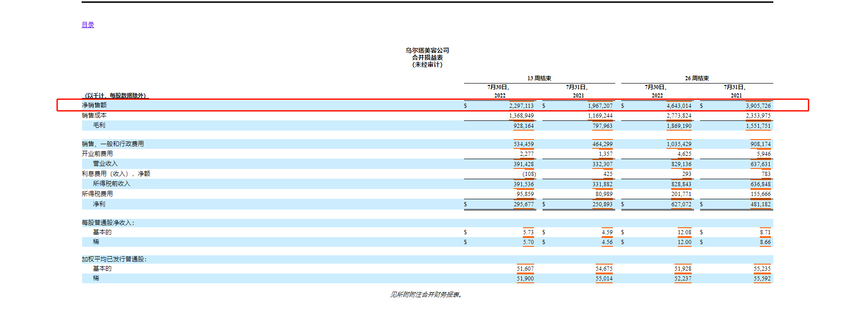
Task: Select the 26 周结束 column header
Action: [x=697, y=78]
